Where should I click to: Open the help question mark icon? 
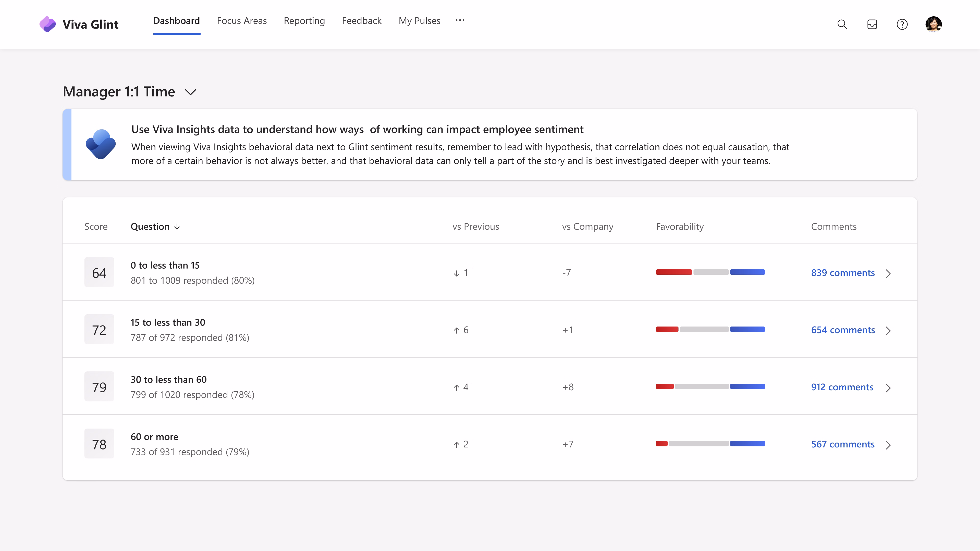click(902, 24)
